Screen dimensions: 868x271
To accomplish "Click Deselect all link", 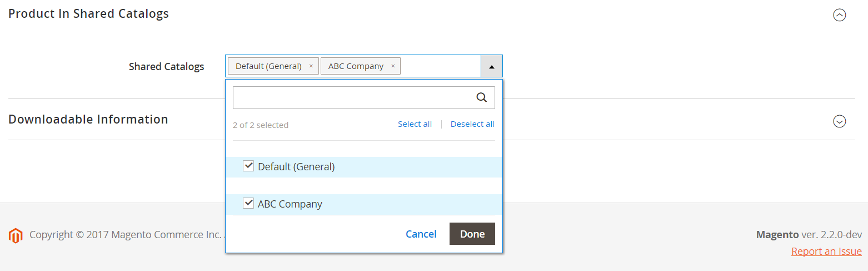I will coord(472,124).
